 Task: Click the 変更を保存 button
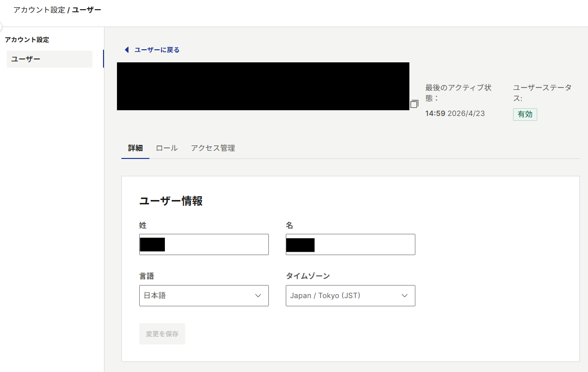pyautogui.click(x=162, y=334)
